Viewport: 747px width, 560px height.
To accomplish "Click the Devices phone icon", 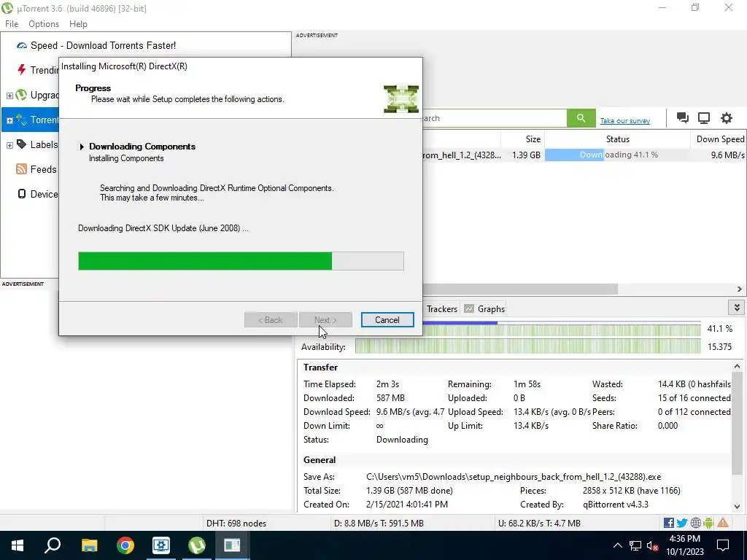I will (x=21, y=194).
